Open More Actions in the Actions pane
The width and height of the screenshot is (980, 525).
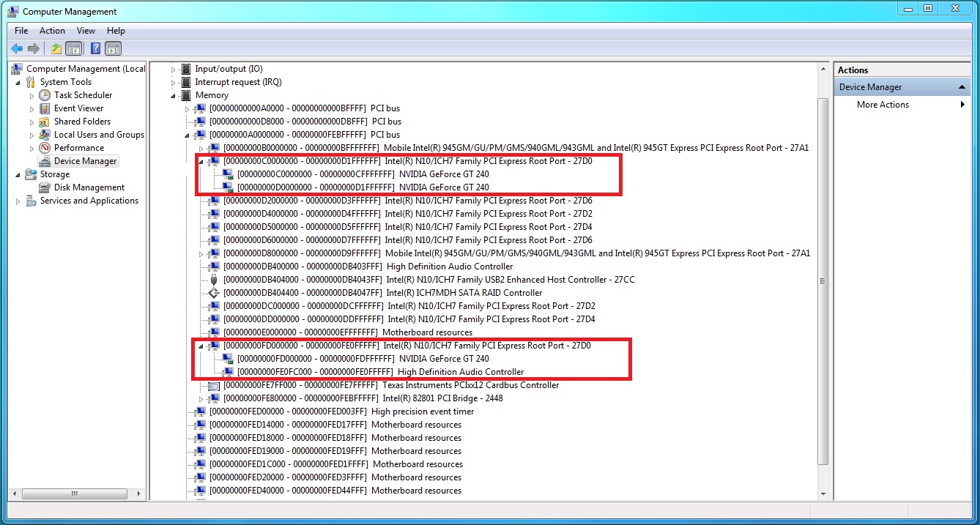[x=883, y=105]
